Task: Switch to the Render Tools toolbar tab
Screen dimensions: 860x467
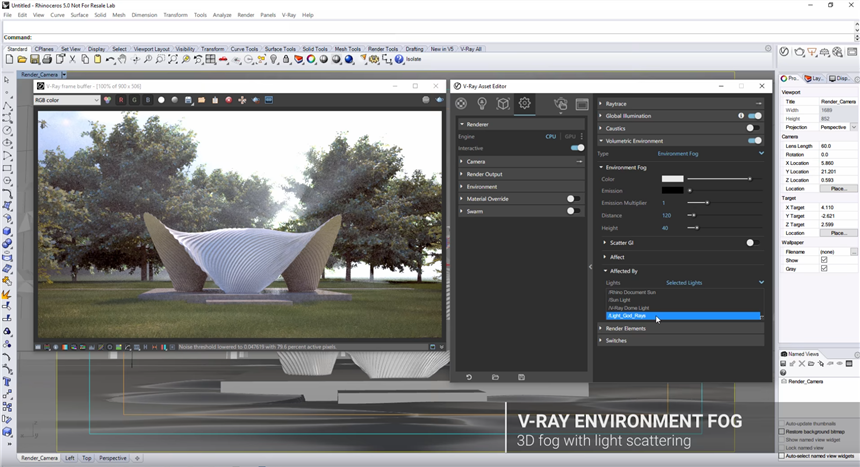Action: pos(383,48)
